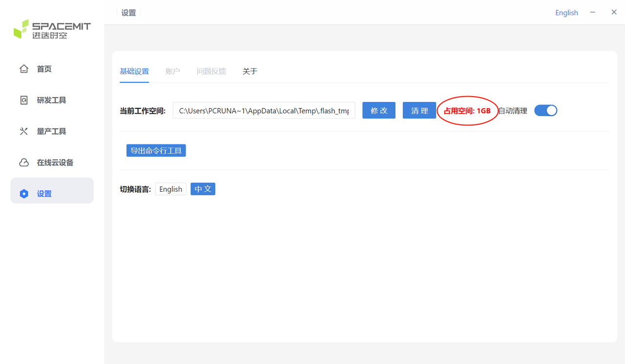Minimize the window
This screenshot has width=625, height=364.
593,12
